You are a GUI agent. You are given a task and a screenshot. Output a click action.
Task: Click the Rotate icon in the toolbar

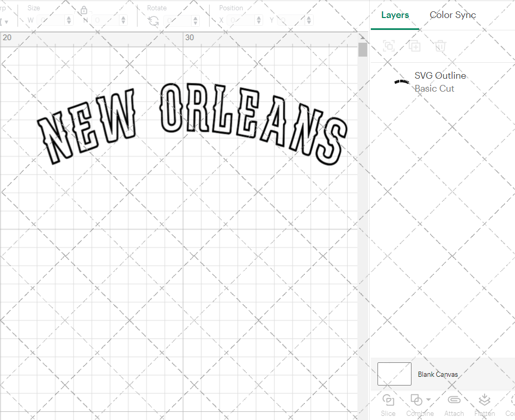153,20
